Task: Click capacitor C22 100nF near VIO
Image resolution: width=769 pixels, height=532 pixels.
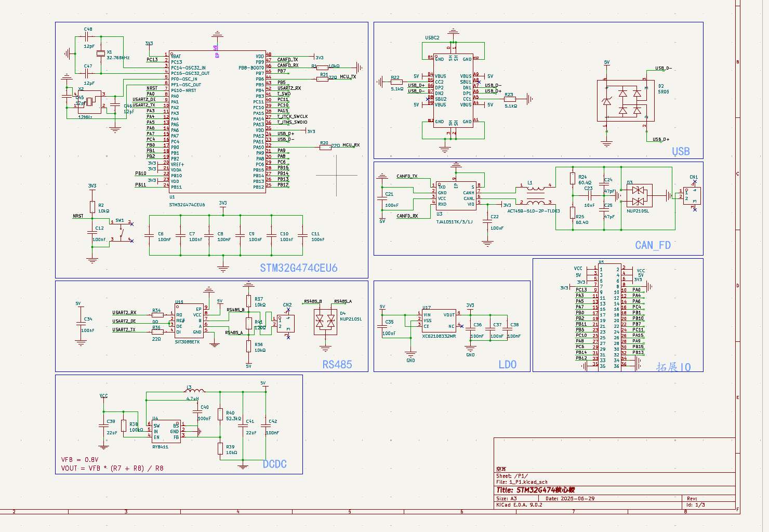Action: click(487, 221)
